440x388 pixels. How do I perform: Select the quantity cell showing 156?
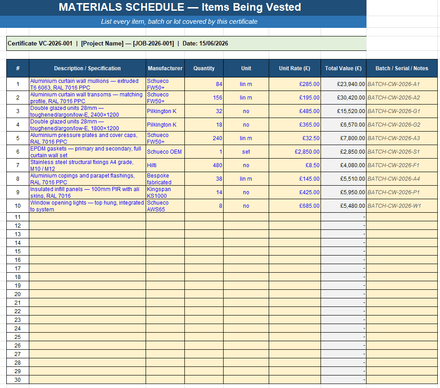click(204, 98)
